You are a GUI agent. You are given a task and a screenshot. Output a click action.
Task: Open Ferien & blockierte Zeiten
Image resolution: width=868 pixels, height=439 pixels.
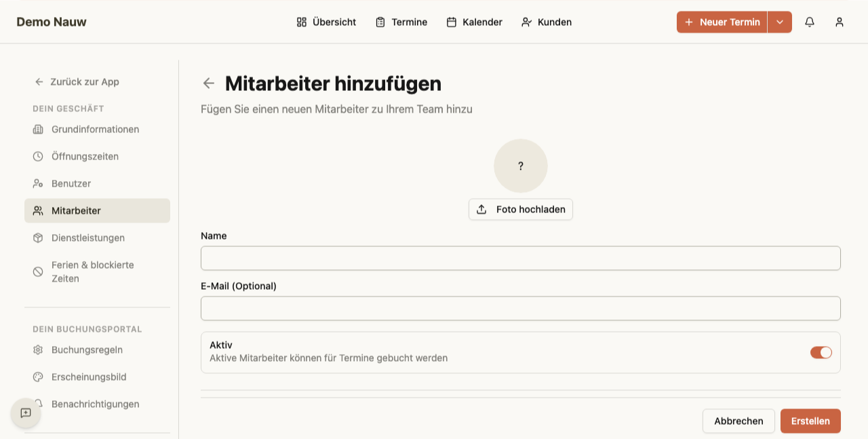[97, 271]
